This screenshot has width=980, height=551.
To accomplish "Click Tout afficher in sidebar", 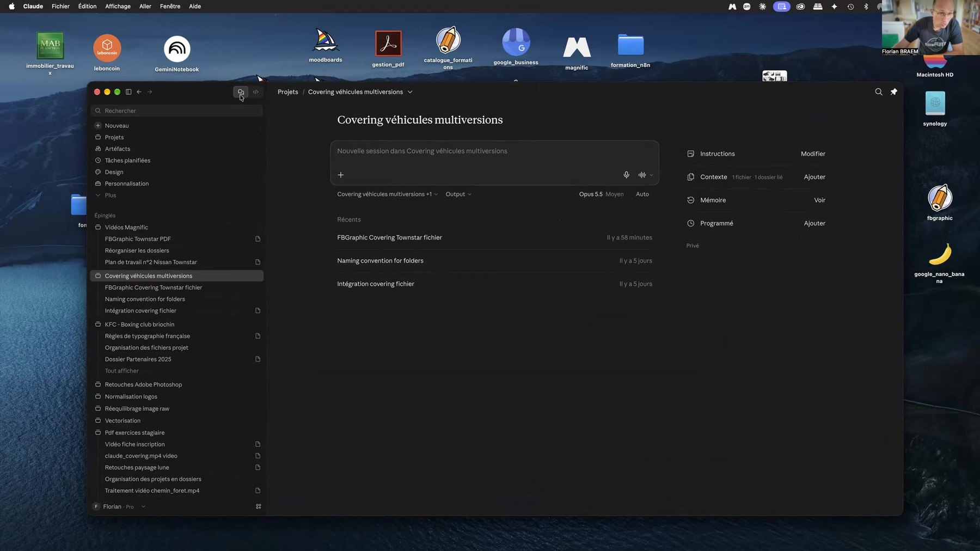I will point(121,371).
